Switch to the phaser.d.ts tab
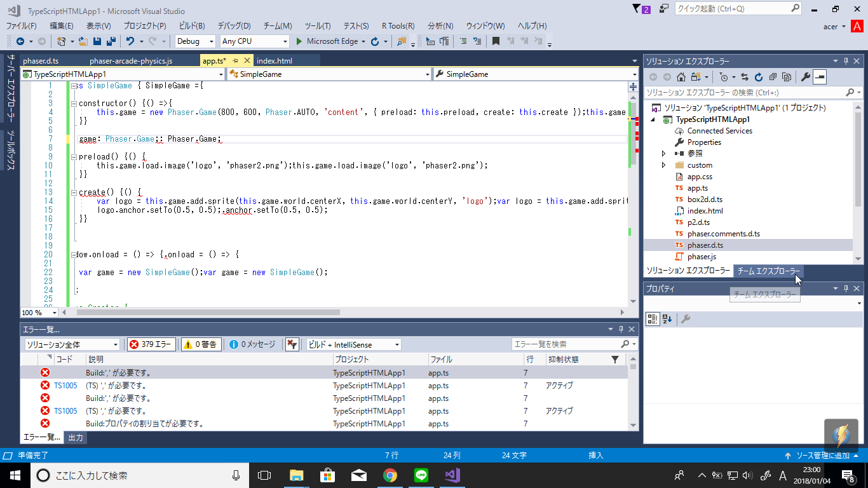 [41, 61]
